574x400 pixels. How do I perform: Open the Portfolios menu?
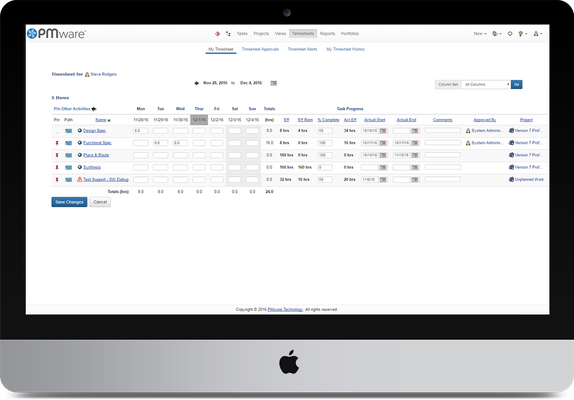click(350, 34)
